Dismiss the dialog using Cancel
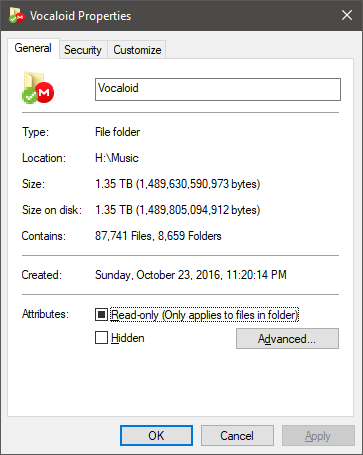The height and width of the screenshot is (455, 363). [237, 435]
